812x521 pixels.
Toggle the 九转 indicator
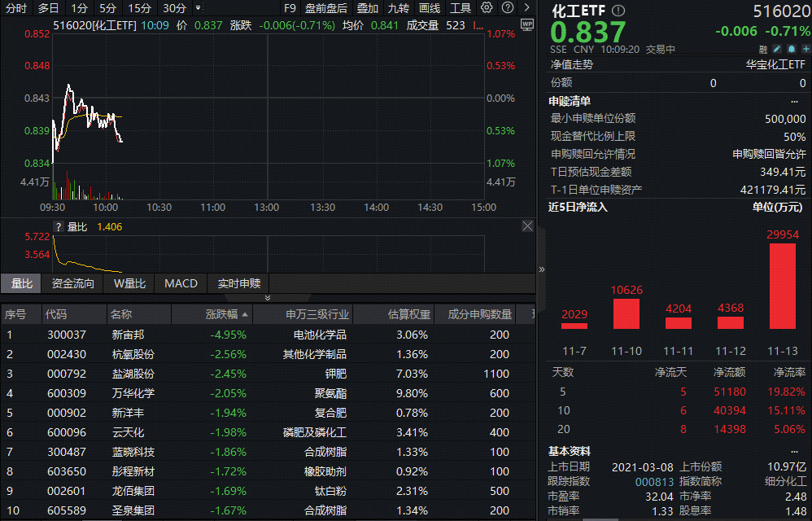(398, 8)
